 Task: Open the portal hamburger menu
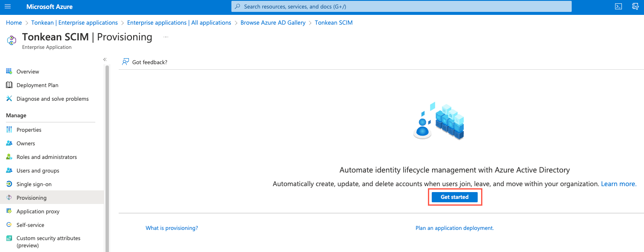coord(7,6)
